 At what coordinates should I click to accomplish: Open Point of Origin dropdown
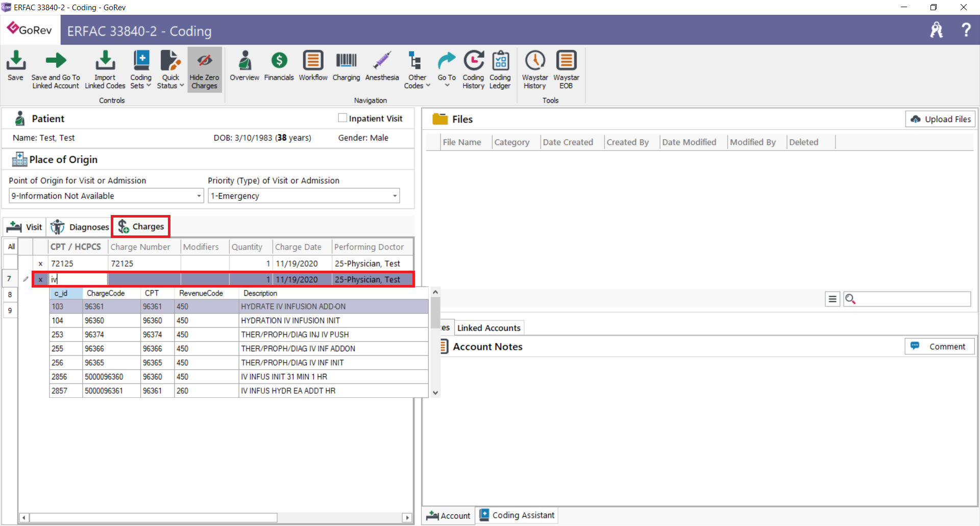106,196
